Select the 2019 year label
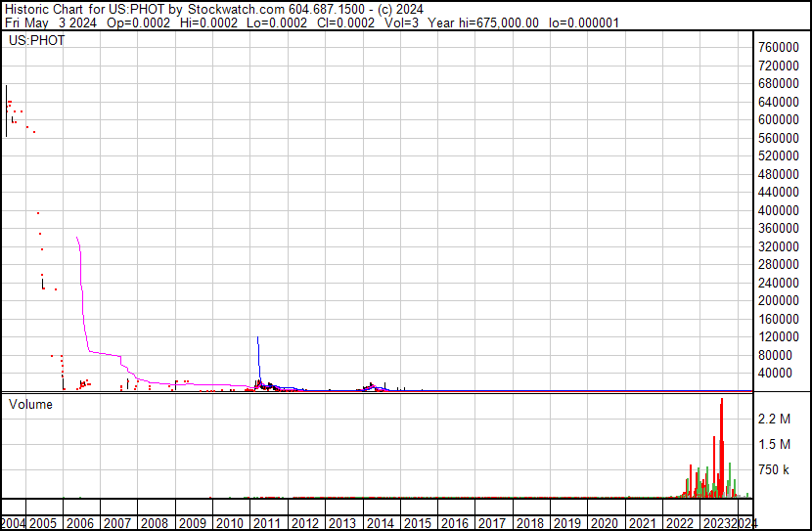Image resolution: width=812 pixels, height=531 pixels. [567, 523]
